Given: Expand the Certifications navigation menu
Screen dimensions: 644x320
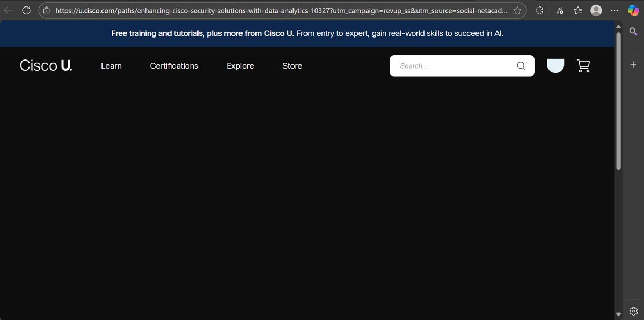Looking at the screenshot, I should [x=174, y=65].
